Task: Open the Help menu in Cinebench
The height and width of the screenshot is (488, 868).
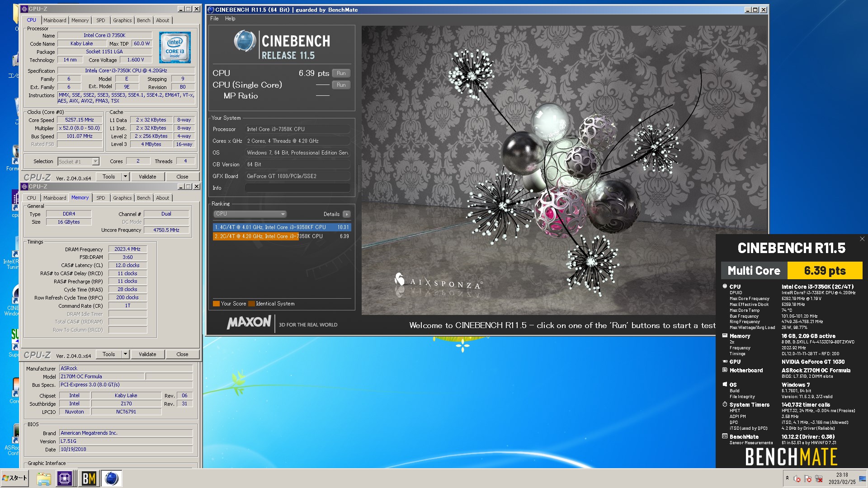Action: click(x=230, y=19)
